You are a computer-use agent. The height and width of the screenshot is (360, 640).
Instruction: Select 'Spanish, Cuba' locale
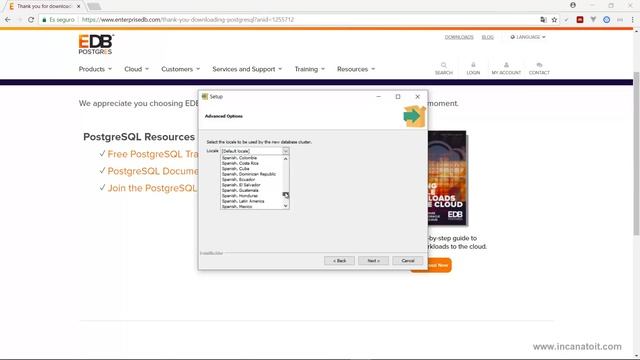(251, 169)
